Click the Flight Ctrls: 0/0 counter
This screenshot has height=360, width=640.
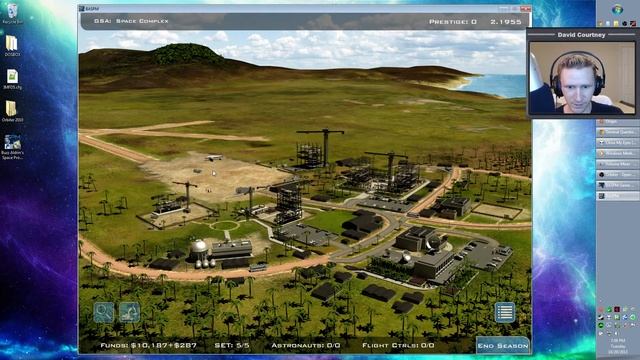point(398,345)
